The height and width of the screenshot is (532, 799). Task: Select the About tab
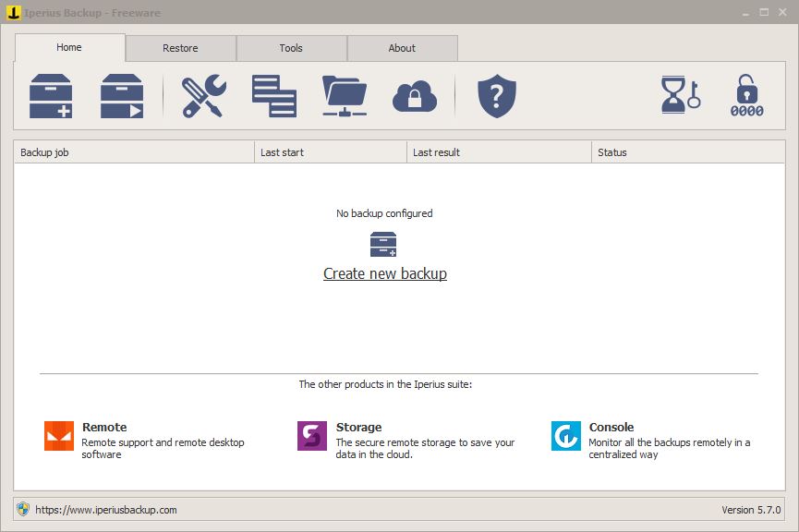[403, 48]
